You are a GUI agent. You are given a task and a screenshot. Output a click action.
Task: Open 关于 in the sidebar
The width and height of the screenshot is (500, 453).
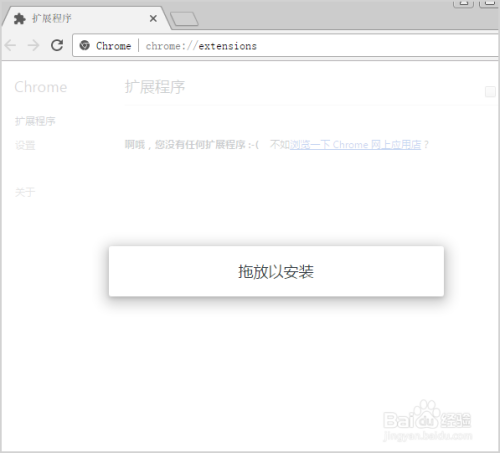[x=25, y=192]
